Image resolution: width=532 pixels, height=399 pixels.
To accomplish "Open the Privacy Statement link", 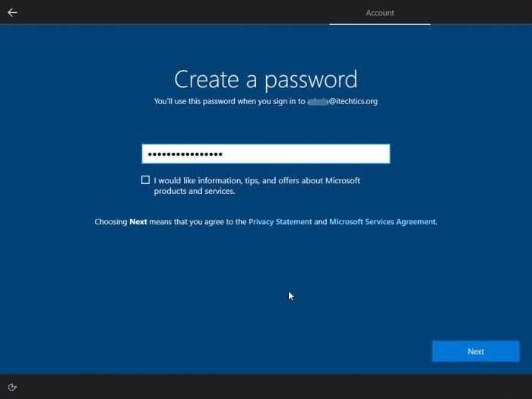I will (x=280, y=222).
